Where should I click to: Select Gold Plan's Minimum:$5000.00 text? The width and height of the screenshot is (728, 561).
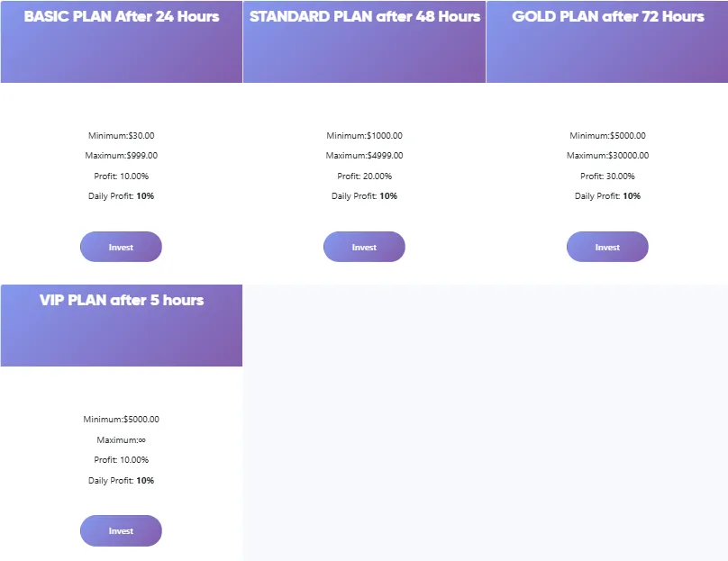pyautogui.click(x=607, y=136)
